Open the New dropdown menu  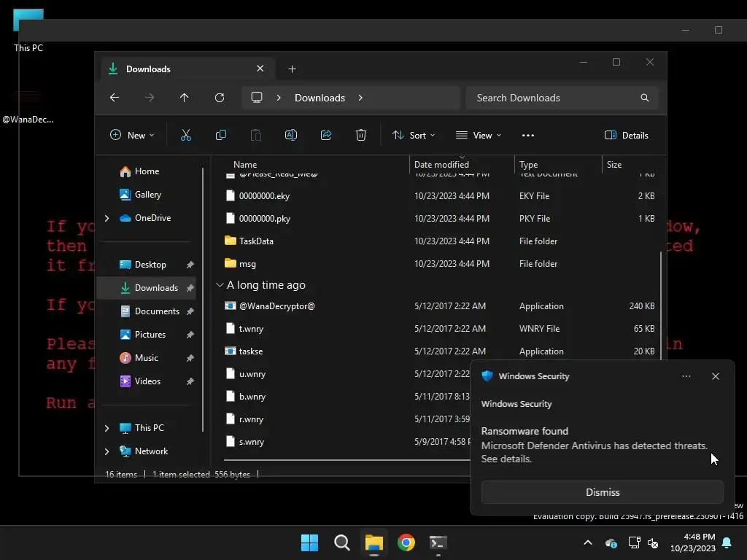(x=132, y=135)
